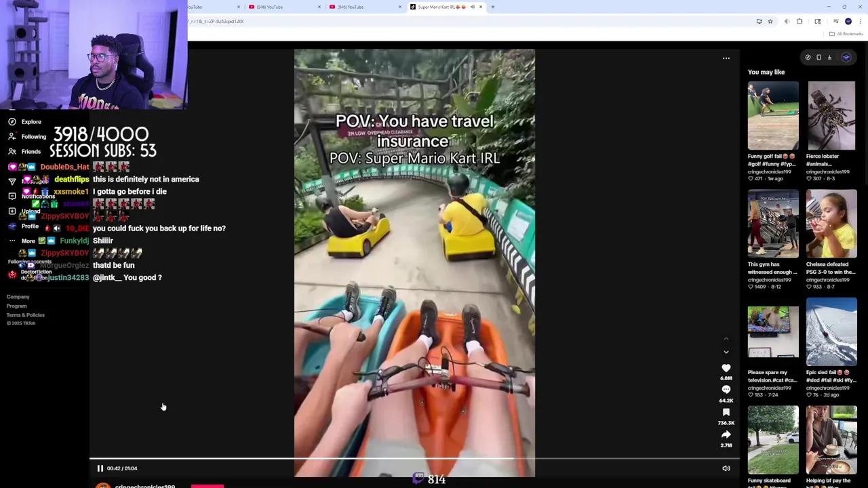This screenshot has height=488, width=868.
Task: Bookmark the video with the favorites icon
Action: [x=726, y=412]
